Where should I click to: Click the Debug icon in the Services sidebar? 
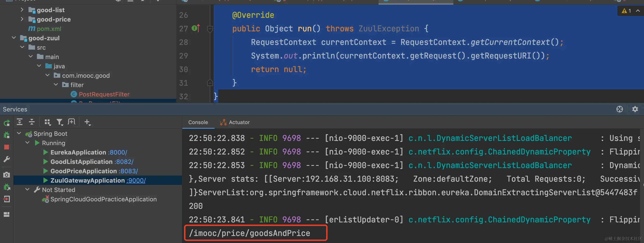click(x=7, y=135)
